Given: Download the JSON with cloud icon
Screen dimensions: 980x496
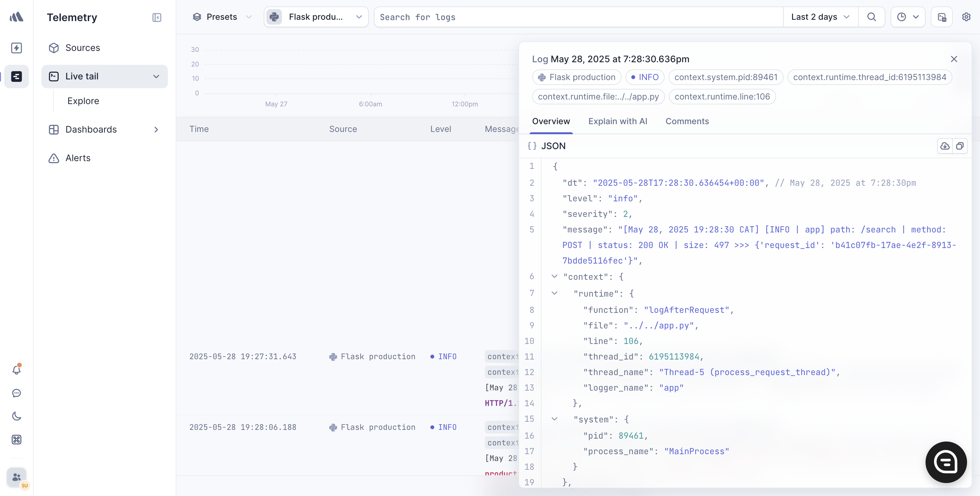Looking at the screenshot, I should pyautogui.click(x=945, y=146).
